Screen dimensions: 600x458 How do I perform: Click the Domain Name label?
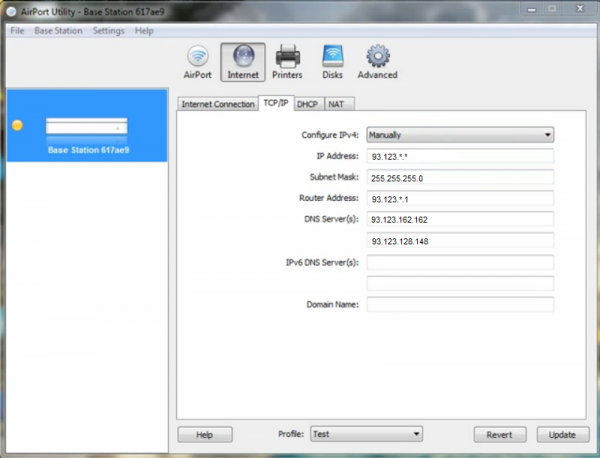[333, 305]
